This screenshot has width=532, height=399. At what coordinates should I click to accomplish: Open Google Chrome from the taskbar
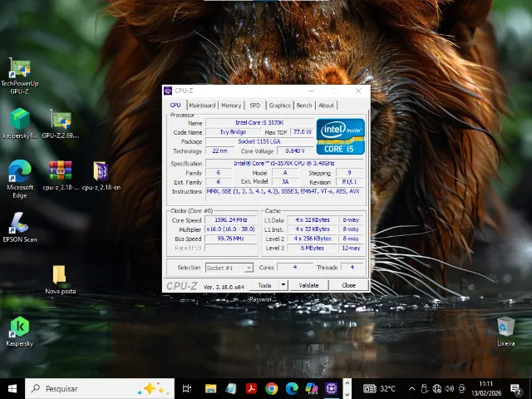point(272,388)
